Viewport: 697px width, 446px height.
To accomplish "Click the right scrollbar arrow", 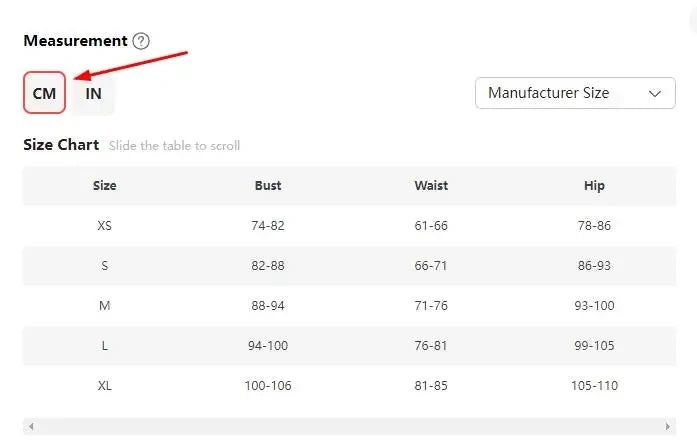I will pos(668,426).
